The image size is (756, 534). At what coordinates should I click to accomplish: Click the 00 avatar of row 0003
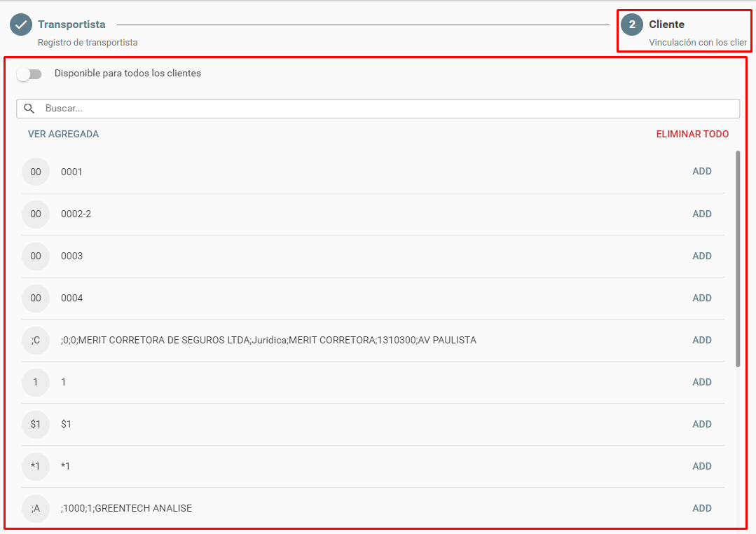click(36, 256)
